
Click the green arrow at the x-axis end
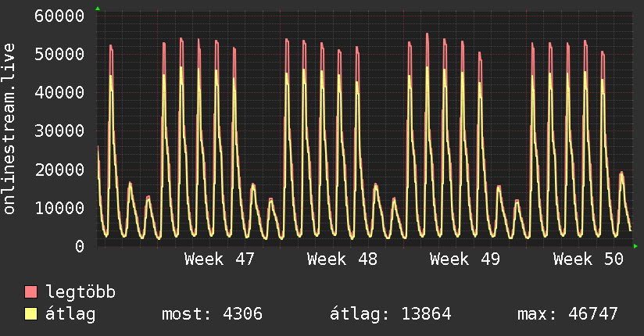click(x=635, y=246)
